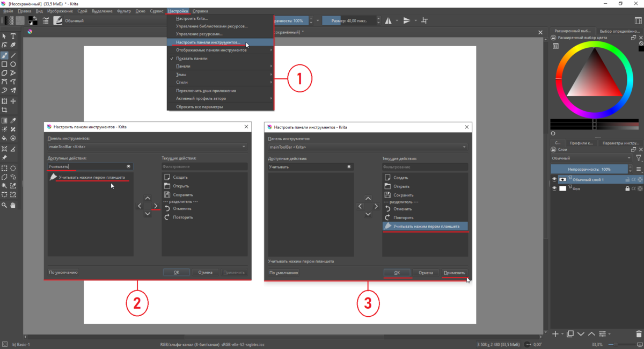644x349 pixels.
Task: Click OK beside the enabled Применить
Action: click(x=397, y=273)
